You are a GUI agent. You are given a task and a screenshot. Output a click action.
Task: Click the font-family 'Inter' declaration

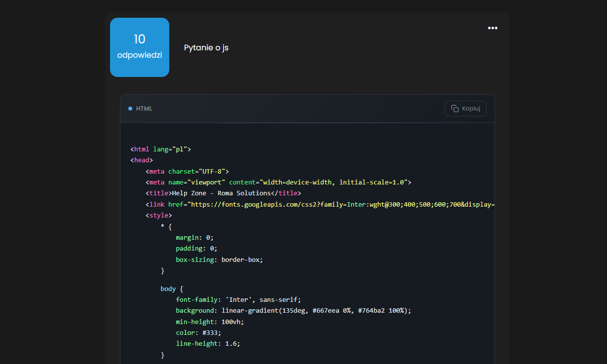[x=238, y=299]
